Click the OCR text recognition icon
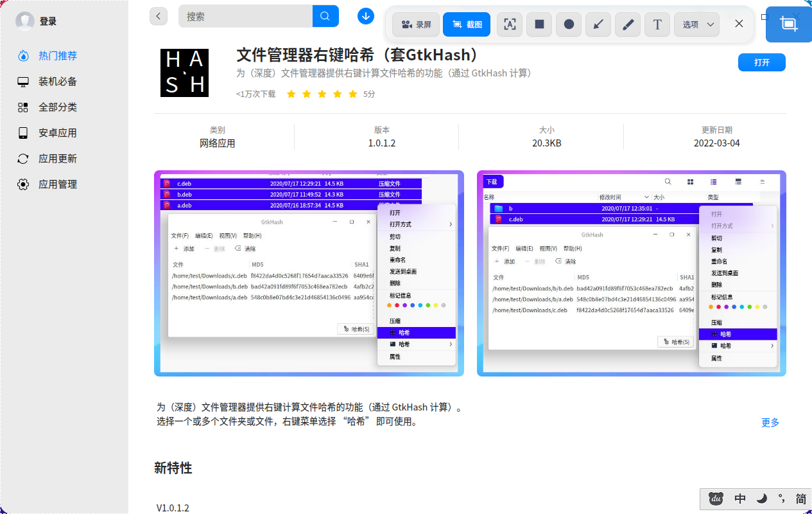 (509, 24)
